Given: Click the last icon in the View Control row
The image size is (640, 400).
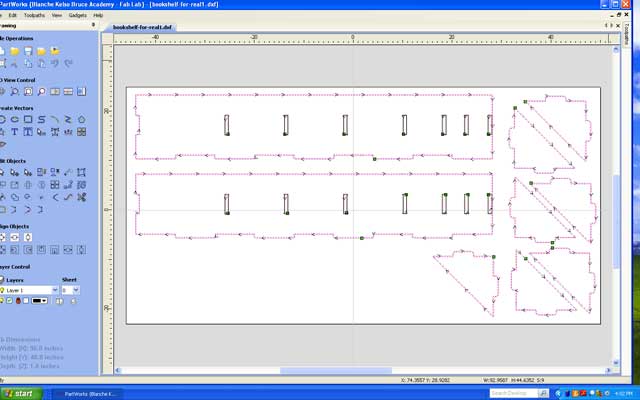Looking at the screenshot, I should tap(82, 91).
